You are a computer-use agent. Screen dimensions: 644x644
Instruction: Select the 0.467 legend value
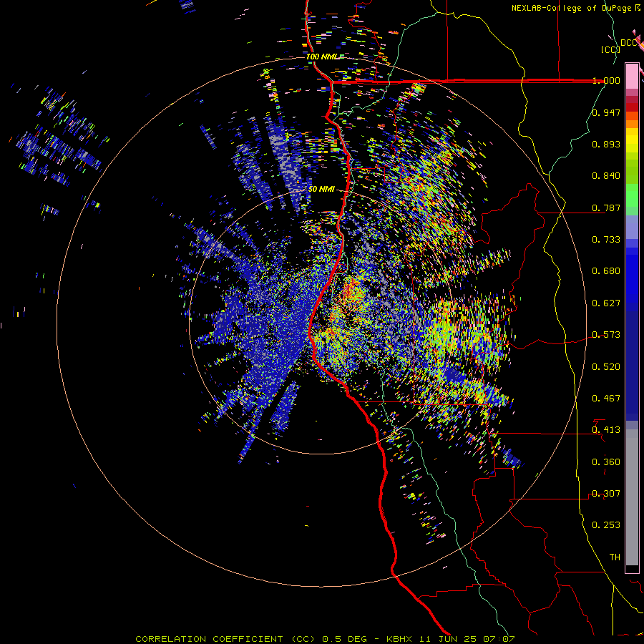pos(606,399)
